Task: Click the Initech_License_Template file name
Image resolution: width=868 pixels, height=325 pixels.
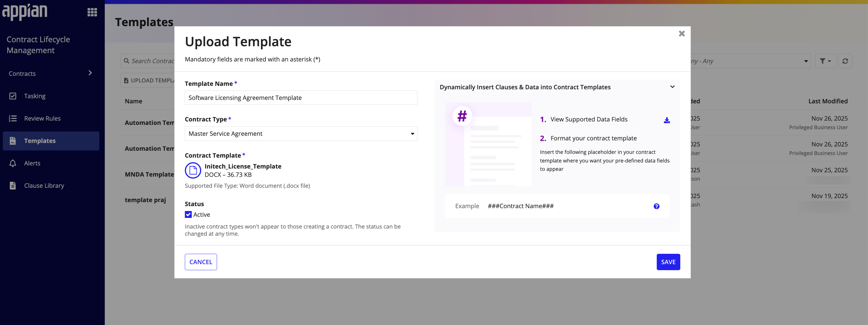Action: [x=243, y=166]
